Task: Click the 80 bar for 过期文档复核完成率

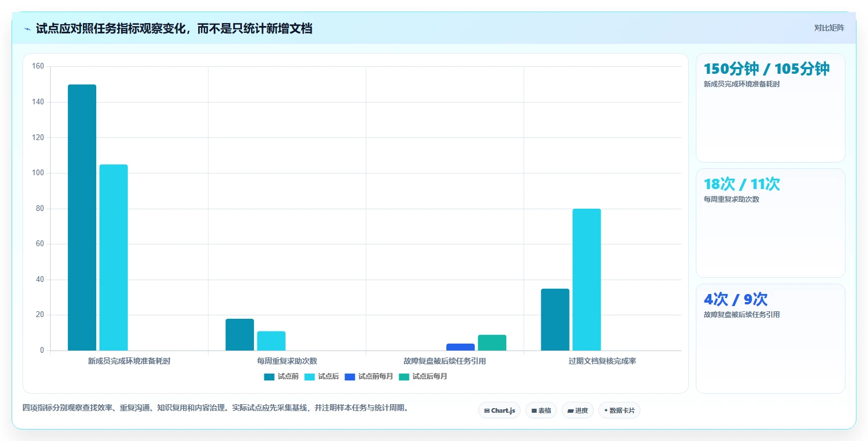Action: (586, 280)
